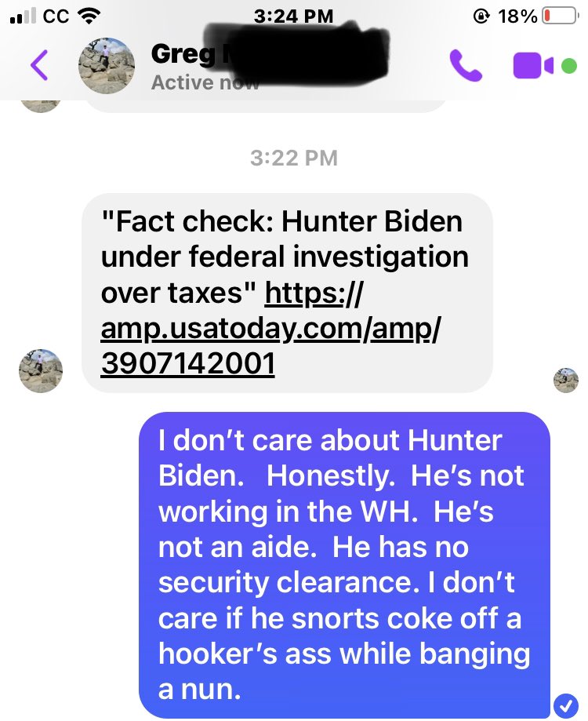The width and height of the screenshot is (588, 721).
Task: Open Greg's profile picture in the header
Action: pos(107,66)
